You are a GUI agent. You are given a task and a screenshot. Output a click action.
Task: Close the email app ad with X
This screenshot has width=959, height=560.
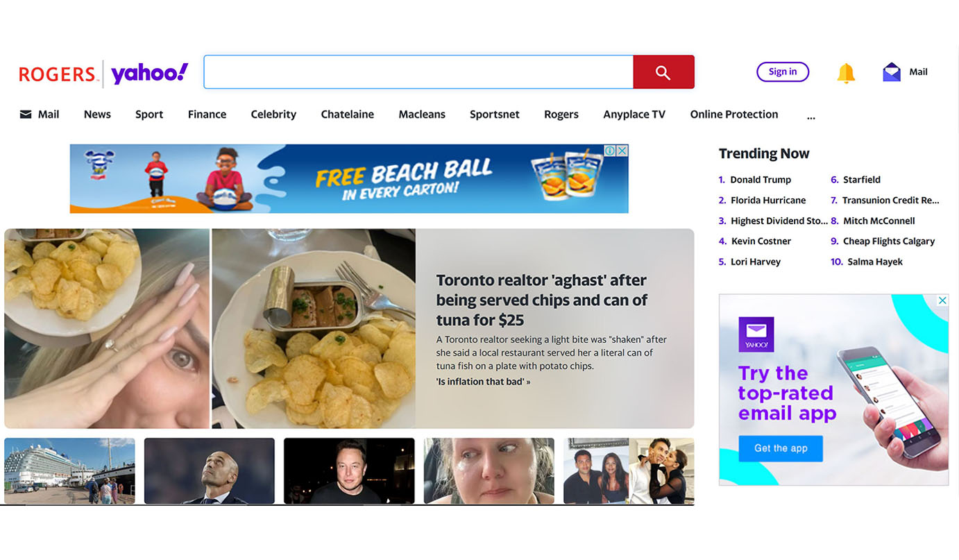pyautogui.click(x=942, y=300)
